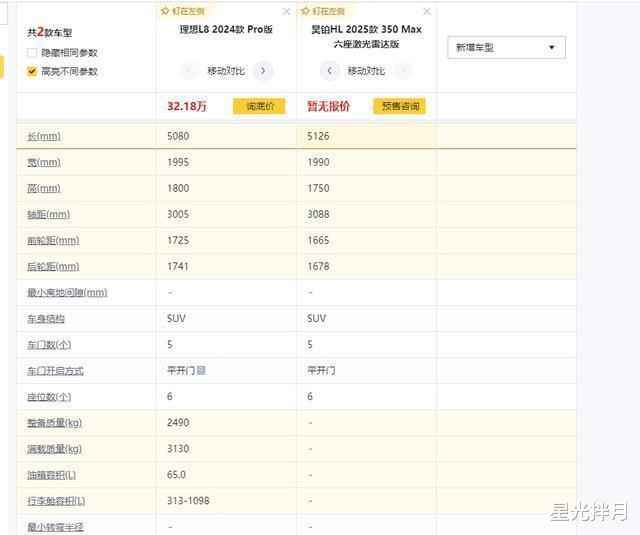Select the 暂无报价 price text
Viewport: 640px width, 535px height.
(x=329, y=107)
